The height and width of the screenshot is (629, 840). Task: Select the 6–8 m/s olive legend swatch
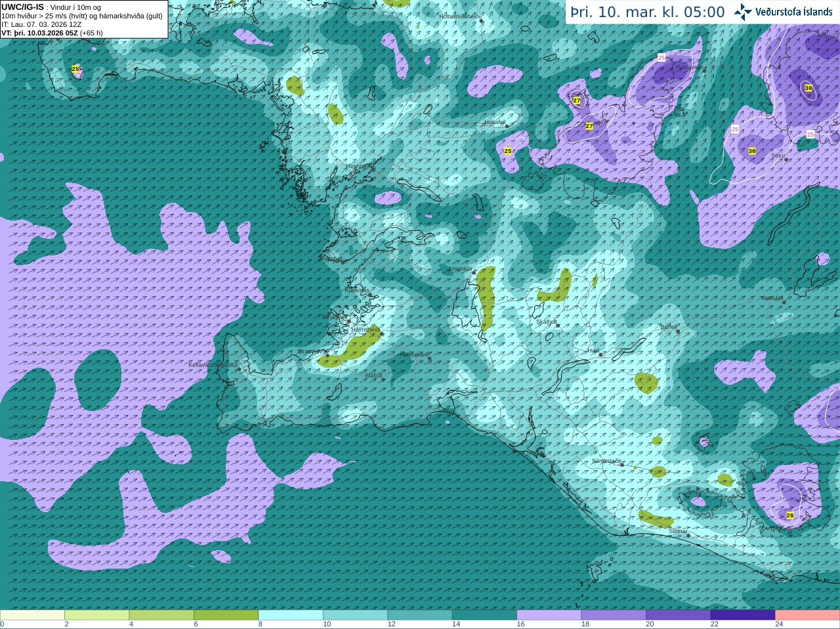226,615
